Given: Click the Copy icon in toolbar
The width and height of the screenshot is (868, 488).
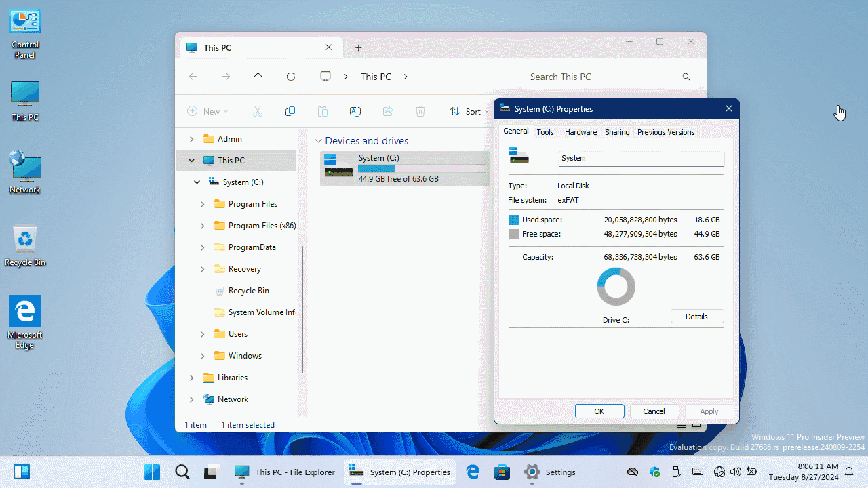Looking at the screenshot, I should (x=290, y=111).
